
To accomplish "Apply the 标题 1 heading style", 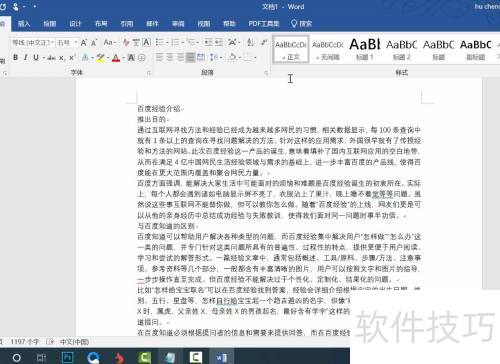I will pyautogui.click(x=365, y=49).
